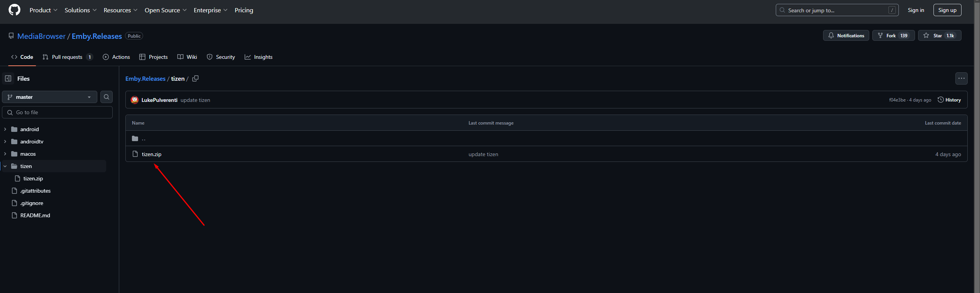Focus the Go to file input
980x293 pixels.
[x=57, y=112]
